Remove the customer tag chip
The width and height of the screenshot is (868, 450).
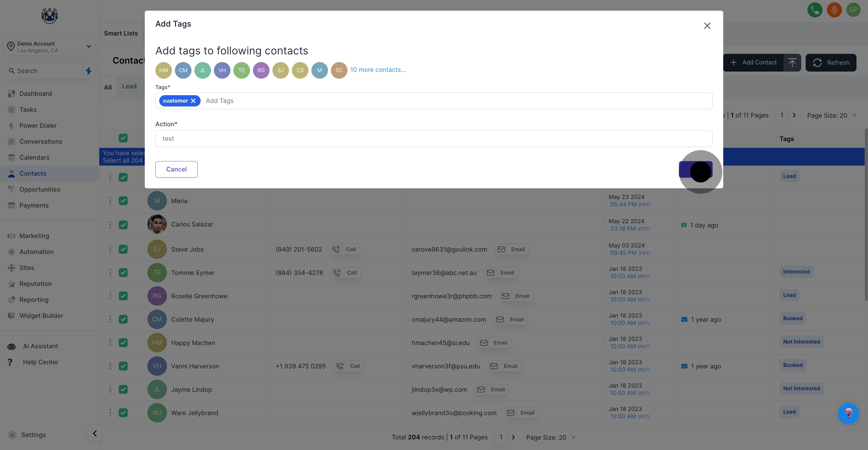coord(193,101)
